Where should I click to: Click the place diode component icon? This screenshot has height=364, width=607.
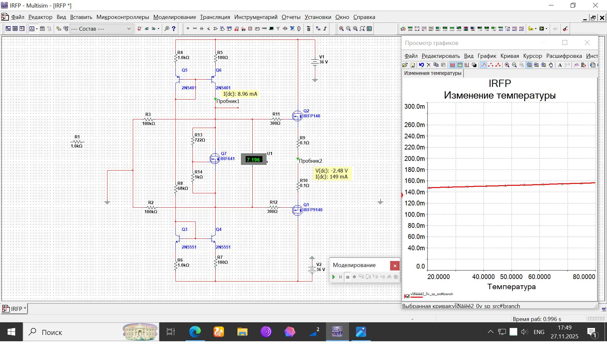202,29
